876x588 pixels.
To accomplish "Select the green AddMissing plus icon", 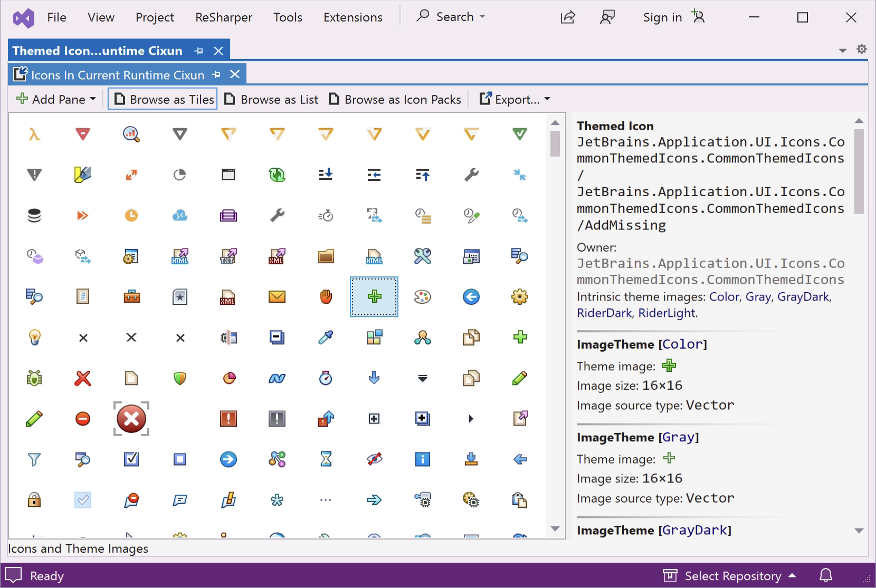I will [374, 296].
